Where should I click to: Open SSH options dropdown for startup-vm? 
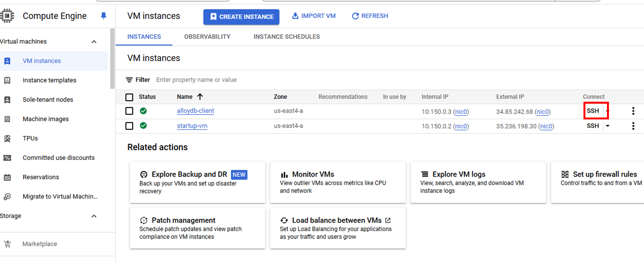[x=608, y=126]
